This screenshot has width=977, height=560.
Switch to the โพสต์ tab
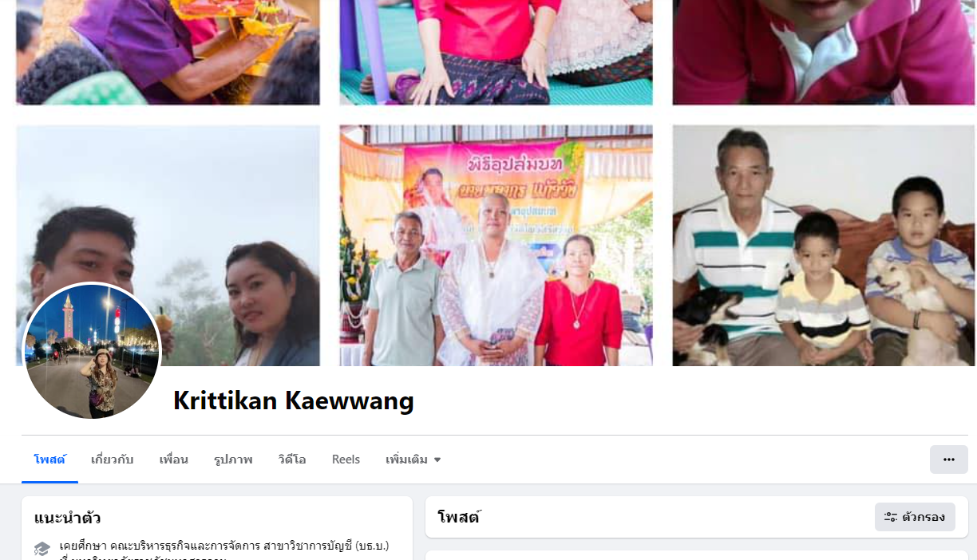click(x=49, y=459)
